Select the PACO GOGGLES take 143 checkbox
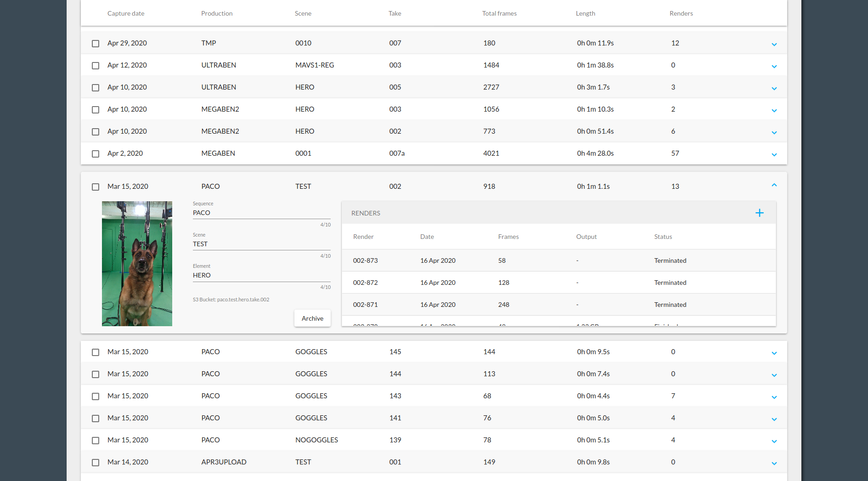Image resolution: width=868 pixels, height=481 pixels. click(96, 396)
